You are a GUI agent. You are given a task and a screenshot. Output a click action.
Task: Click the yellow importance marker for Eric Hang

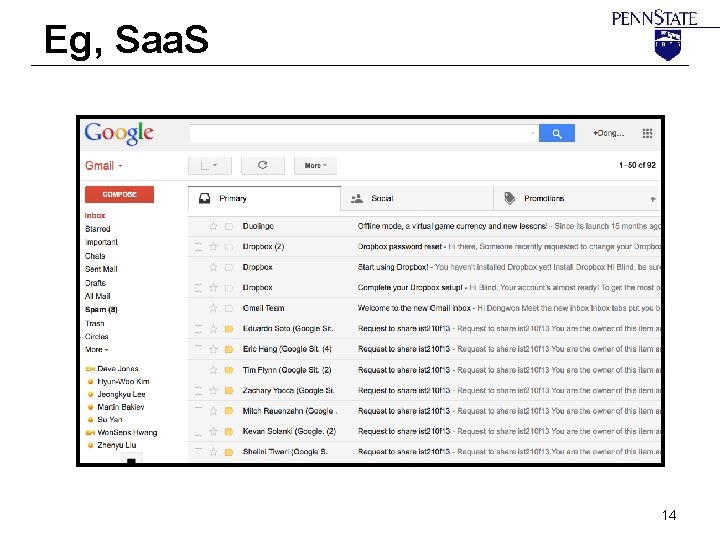(229, 349)
